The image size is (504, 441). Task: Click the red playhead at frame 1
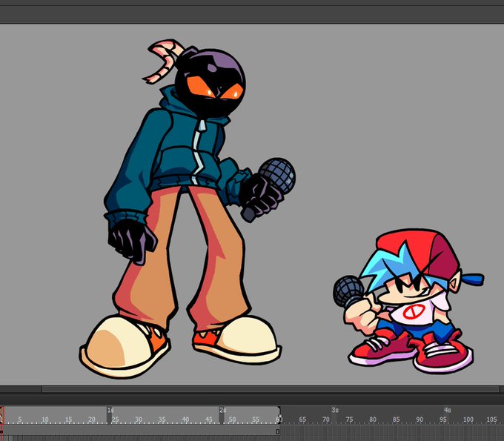(2, 416)
